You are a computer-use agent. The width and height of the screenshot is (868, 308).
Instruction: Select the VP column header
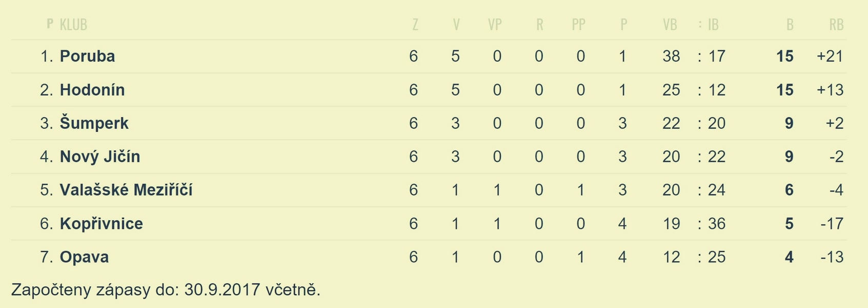(x=495, y=24)
